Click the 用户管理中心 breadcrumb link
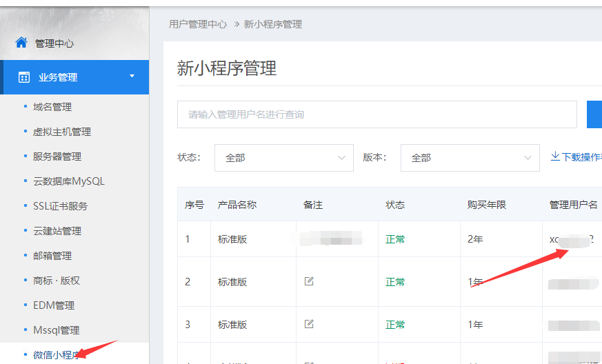 198,24
